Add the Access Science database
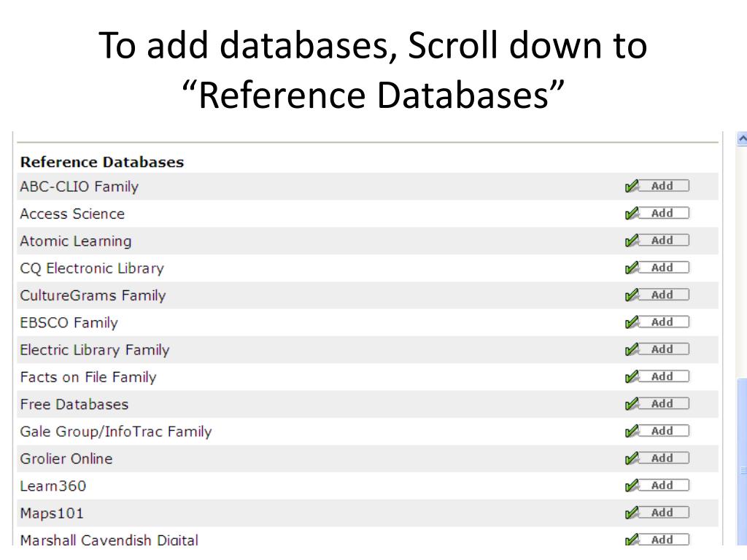Screen dimensions: 747x560 (657, 214)
